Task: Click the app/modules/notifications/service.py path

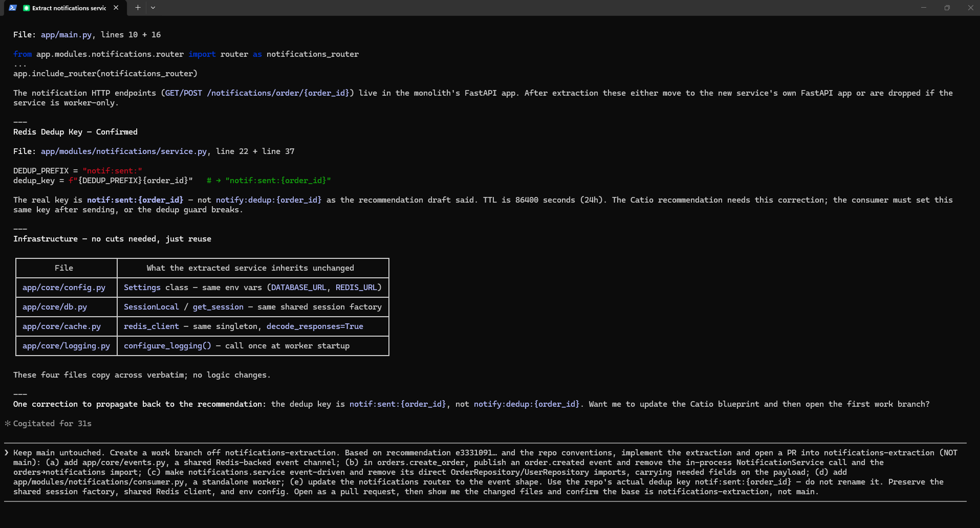Action: pos(124,151)
